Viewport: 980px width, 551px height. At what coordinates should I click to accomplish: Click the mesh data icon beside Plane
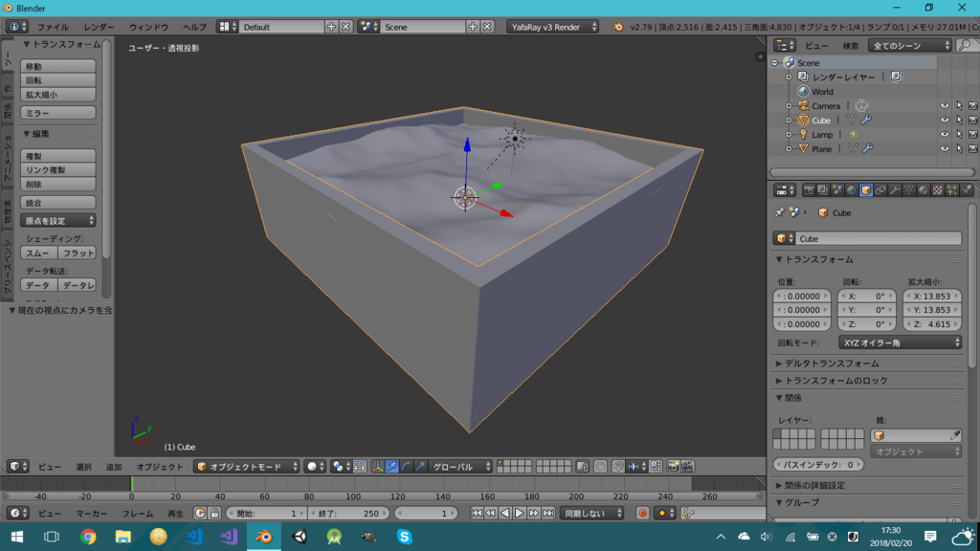(853, 148)
